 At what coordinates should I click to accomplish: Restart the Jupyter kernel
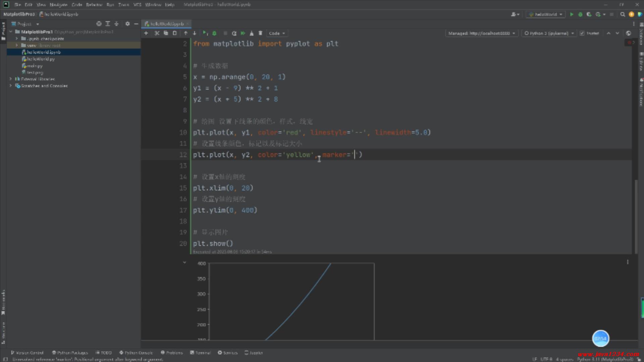tap(234, 33)
